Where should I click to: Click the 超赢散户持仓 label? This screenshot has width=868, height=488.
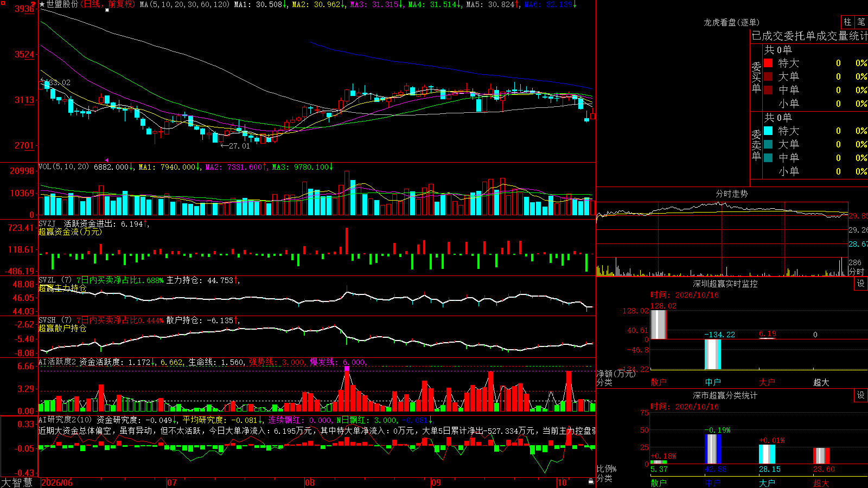point(62,328)
